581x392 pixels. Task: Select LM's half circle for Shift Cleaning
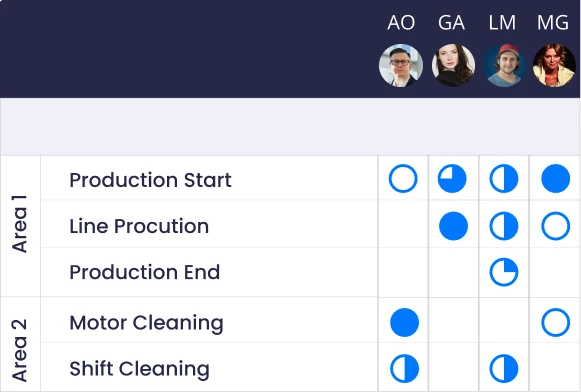click(504, 369)
